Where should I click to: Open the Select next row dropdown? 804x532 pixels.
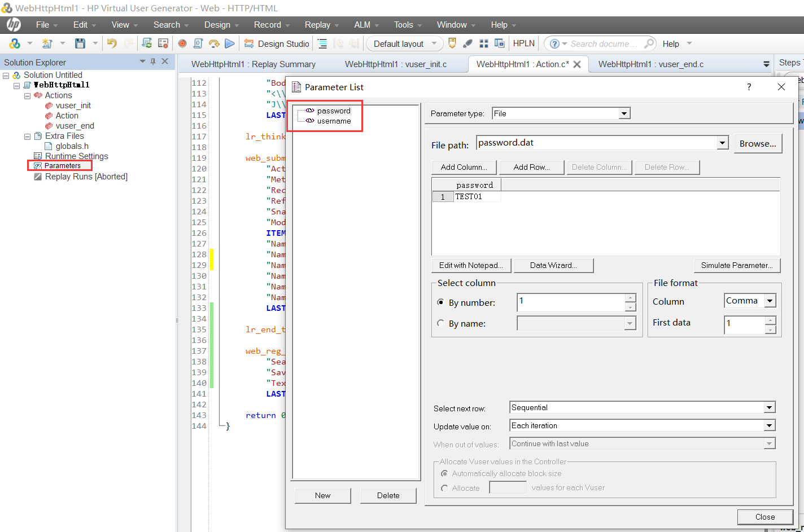(770, 407)
